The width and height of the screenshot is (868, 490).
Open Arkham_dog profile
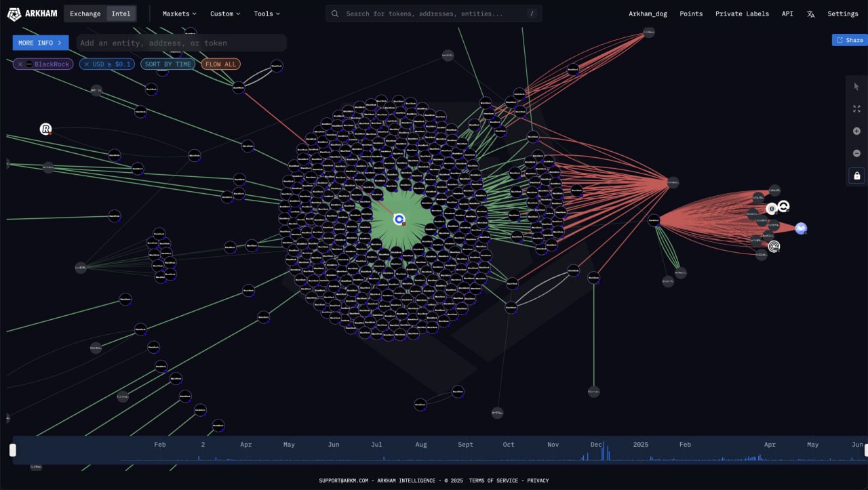coord(648,14)
